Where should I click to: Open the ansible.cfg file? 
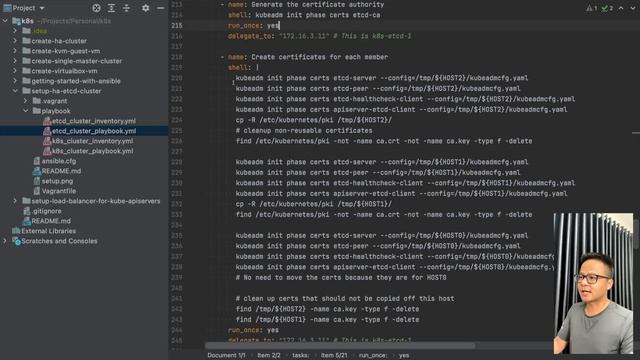(59, 161)
